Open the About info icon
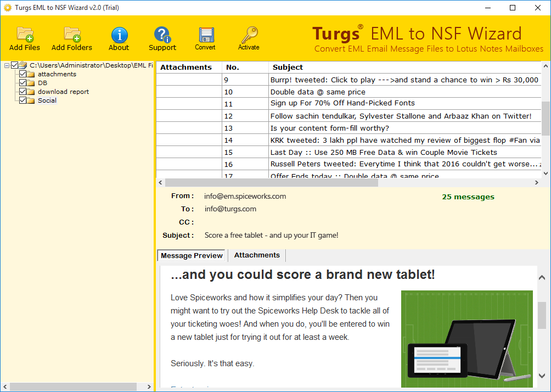This screenshot has height=392, width=551. (x=119, y=35)
